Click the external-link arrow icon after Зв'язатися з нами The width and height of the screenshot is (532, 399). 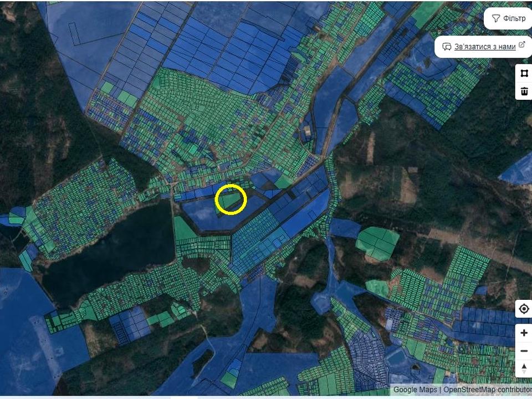coord(522,45)
